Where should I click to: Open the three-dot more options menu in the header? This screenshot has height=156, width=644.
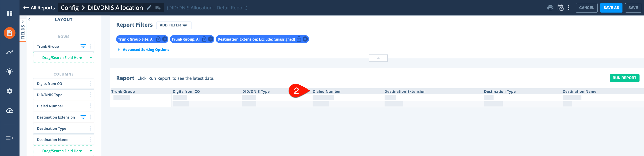(x=568, y=8)
